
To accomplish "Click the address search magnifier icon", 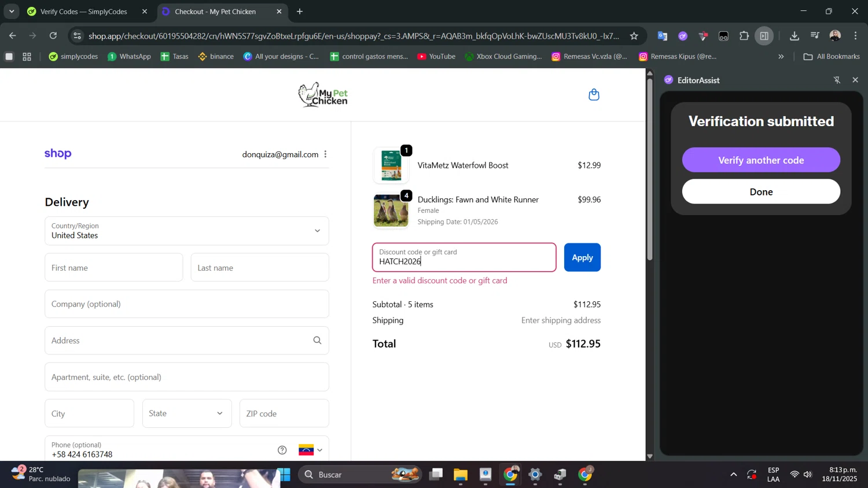I will pos(317,341).
